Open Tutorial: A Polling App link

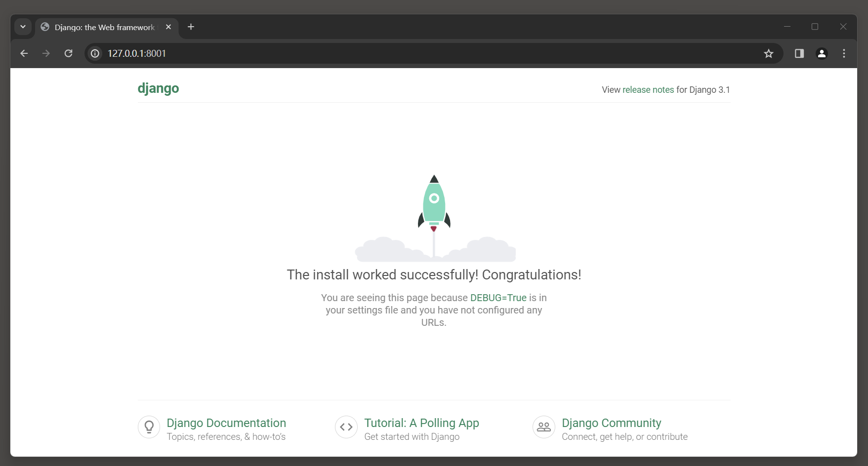pos(422,423)
